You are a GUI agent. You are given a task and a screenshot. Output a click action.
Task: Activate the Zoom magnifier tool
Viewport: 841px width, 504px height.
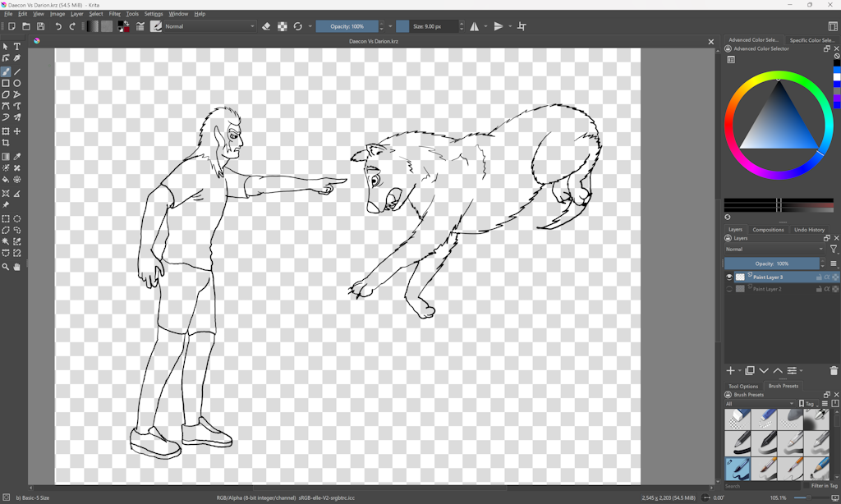[x=6, y=267]
